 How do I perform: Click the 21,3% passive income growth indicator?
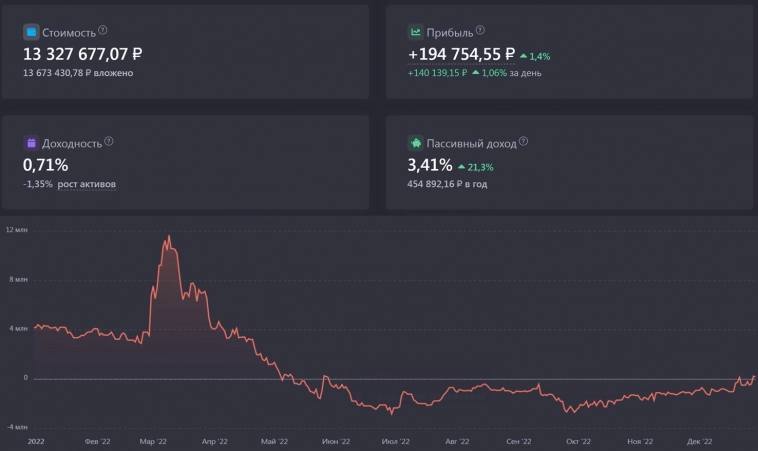(476, 167)
